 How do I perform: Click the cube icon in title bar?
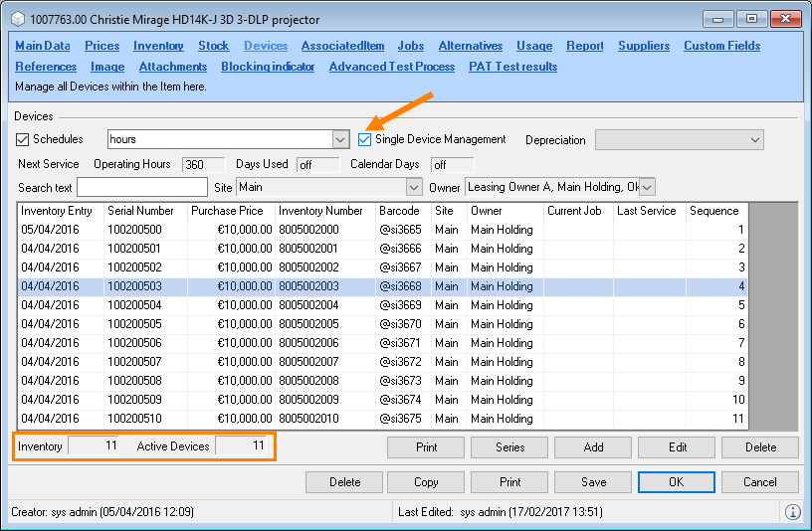pyautogui.click(x=18, y=18)
